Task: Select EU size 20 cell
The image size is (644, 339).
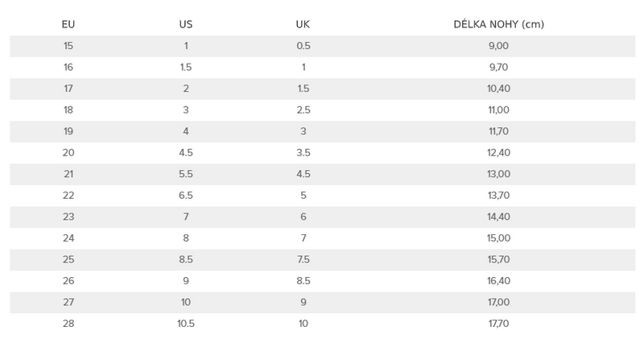Action: coord(68,152)
